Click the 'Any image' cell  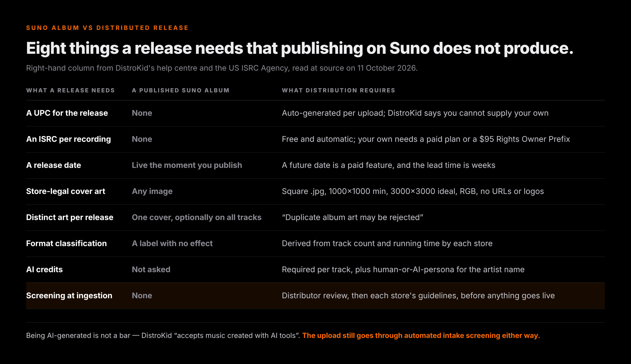tap(152, 191)
